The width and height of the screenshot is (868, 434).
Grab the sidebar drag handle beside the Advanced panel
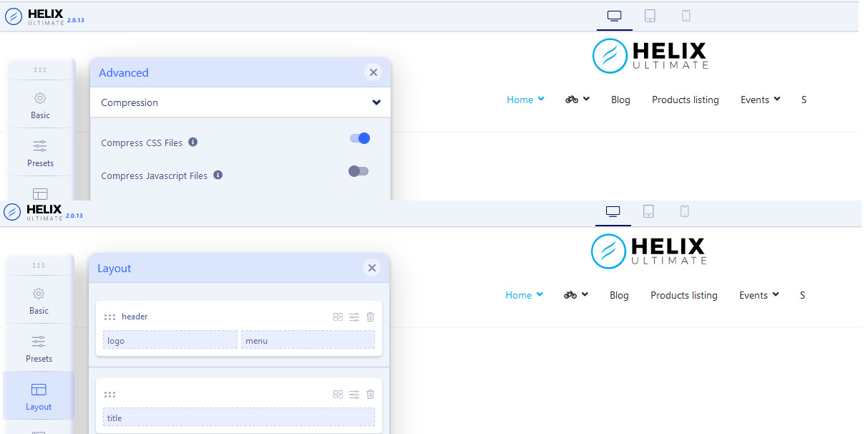coord(40,69)
